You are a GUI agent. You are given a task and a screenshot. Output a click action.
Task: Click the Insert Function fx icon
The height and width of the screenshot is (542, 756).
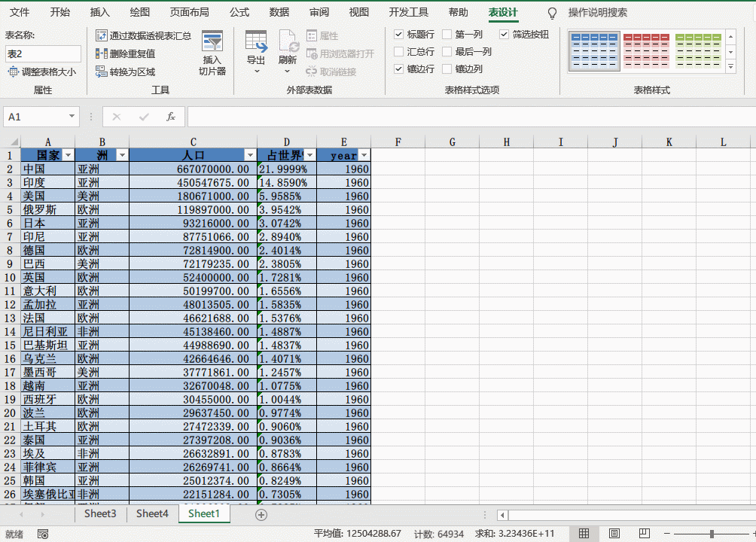[x=171, y=117]
